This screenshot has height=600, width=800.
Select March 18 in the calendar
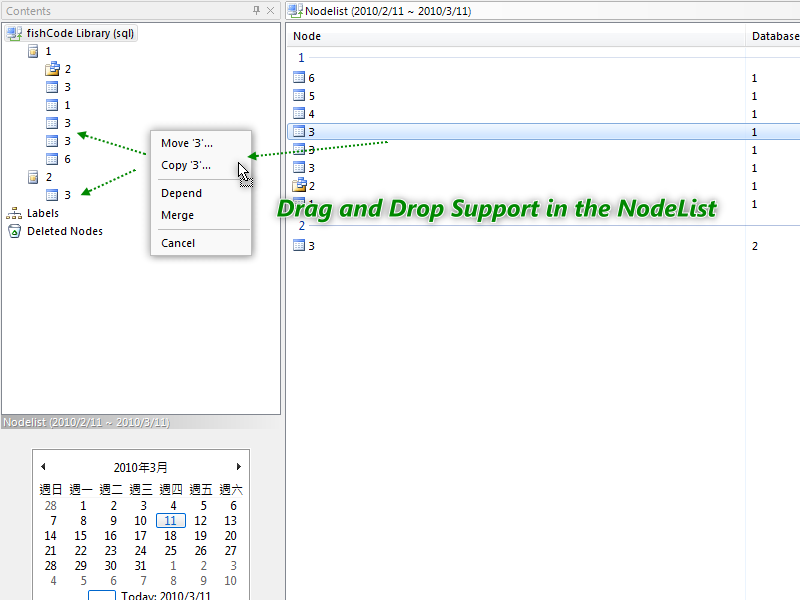170,536
